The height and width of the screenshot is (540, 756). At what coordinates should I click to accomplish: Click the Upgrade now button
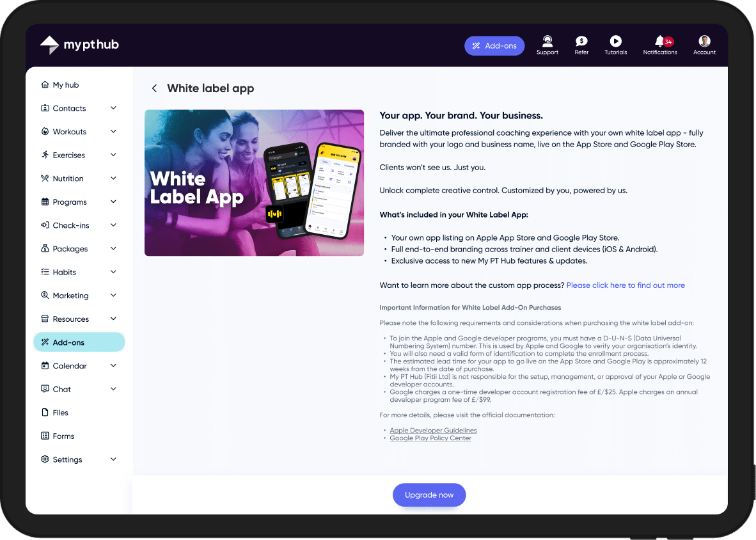click(429, 495)
